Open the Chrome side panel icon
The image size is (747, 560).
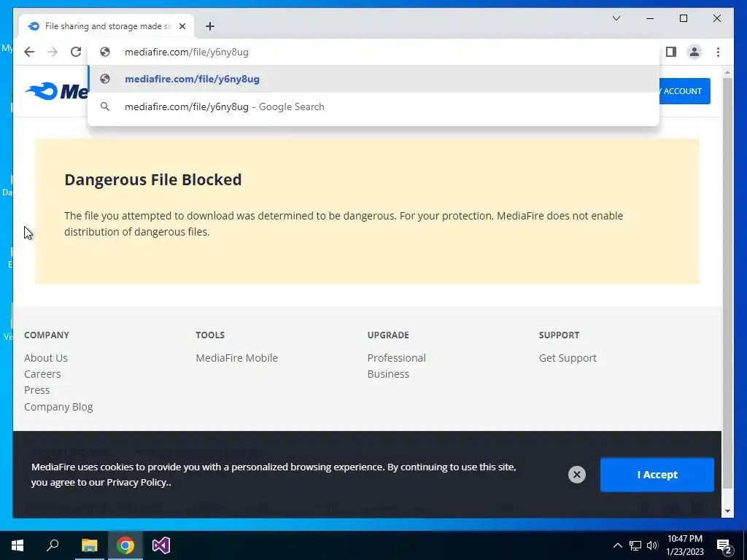click(671, 52)
